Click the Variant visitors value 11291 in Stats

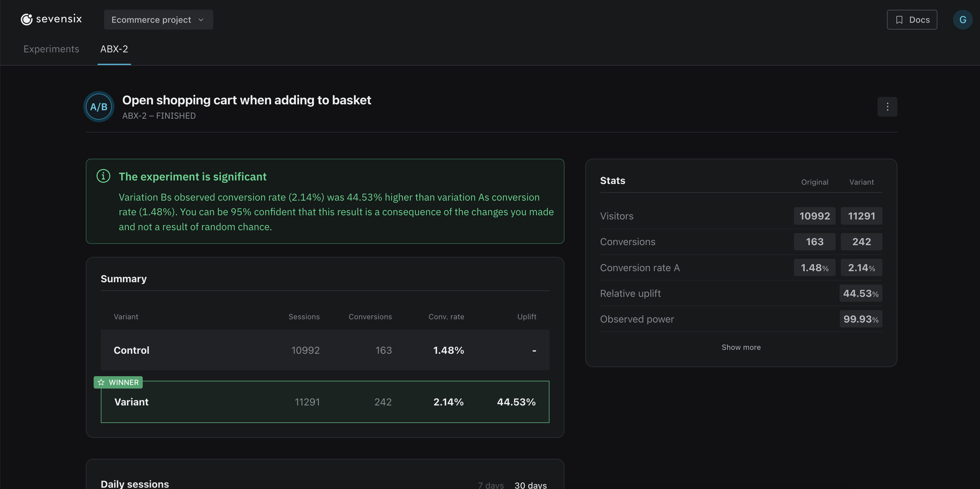click(861, 216)
